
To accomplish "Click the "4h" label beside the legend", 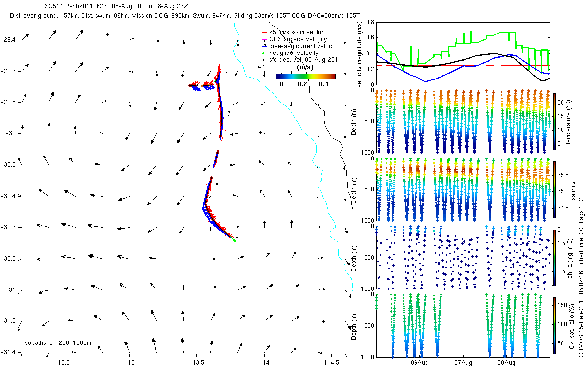I will [x=261, y=66].
